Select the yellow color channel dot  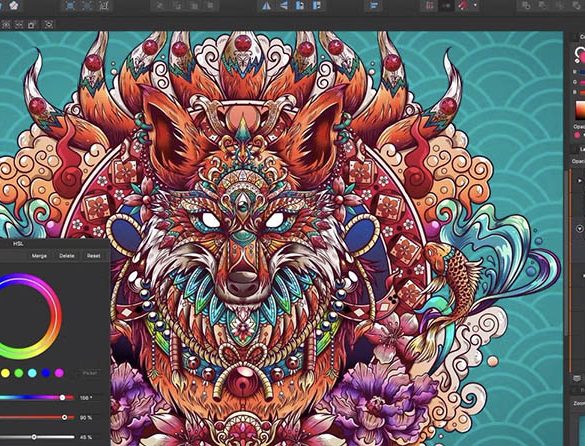[x=5, y=373]
